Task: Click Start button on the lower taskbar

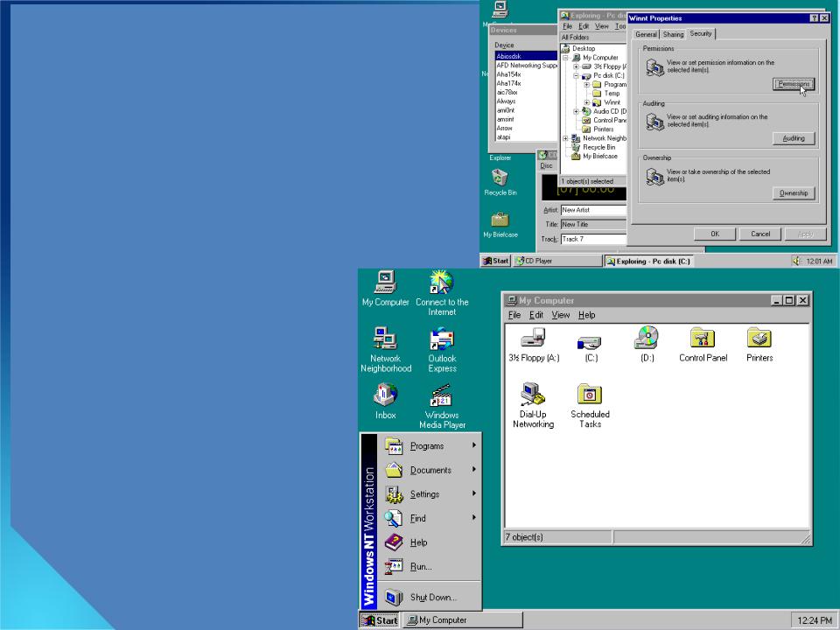Action: (379, 620)
